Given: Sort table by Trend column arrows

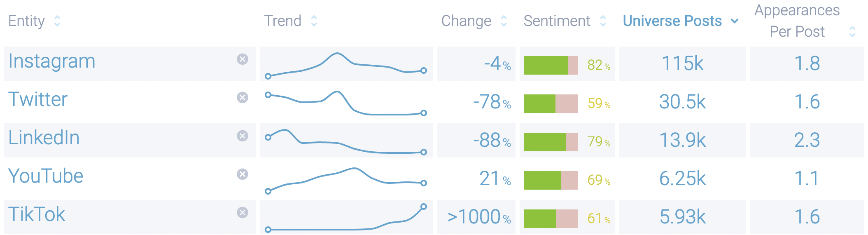Looking at the screenshot, I should coord(314,21).
